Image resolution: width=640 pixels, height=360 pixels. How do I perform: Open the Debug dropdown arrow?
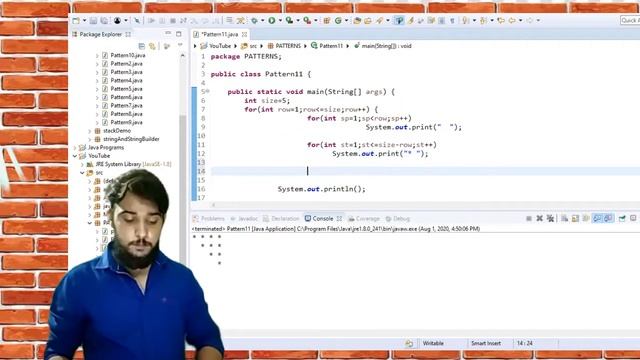[x=262, y=20]
